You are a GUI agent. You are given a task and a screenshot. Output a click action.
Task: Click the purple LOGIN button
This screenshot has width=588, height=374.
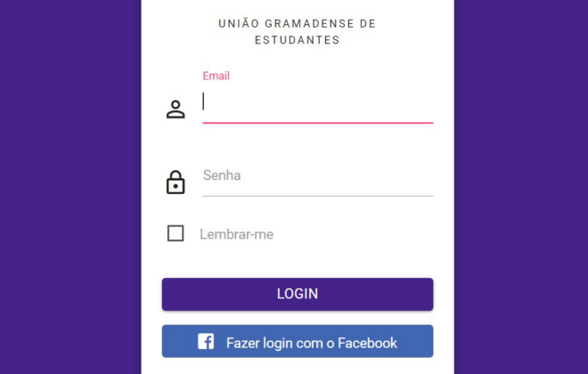[298, 294]
